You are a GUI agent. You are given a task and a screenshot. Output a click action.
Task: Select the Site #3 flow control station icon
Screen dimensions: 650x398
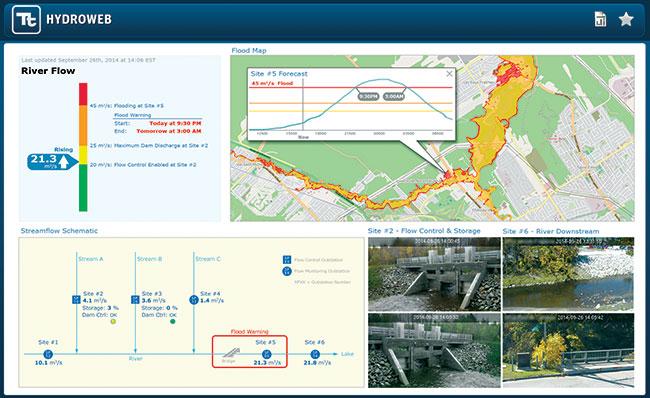click(x=135, y=299)
